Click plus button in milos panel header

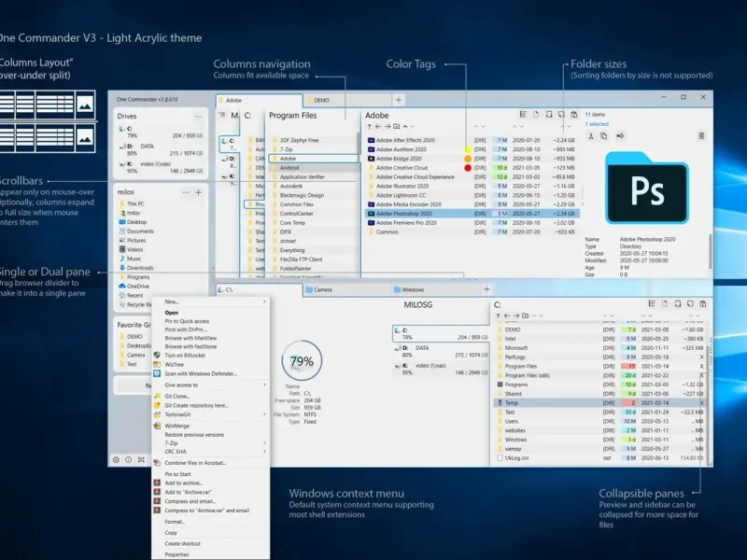(199, 192)
